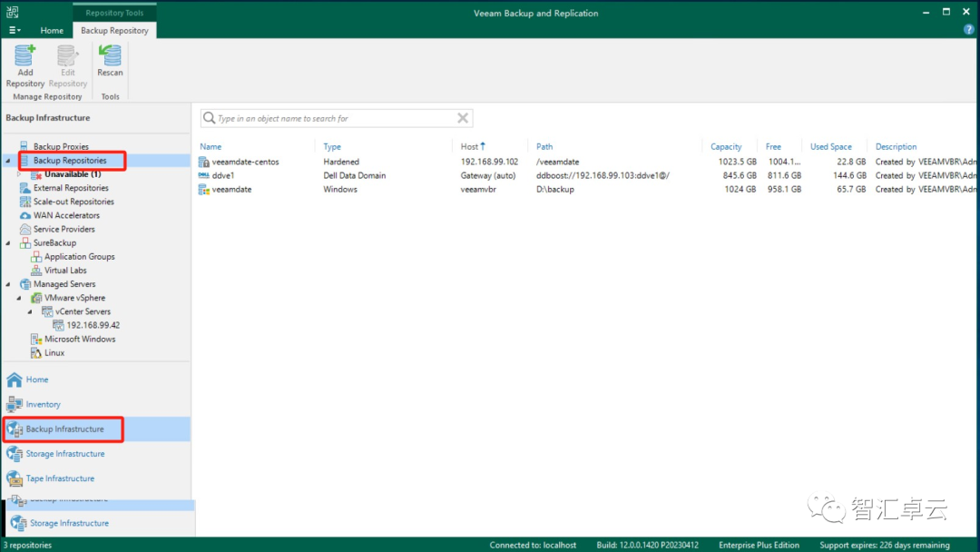Screen dimensions: 980x552
Task: Sort by the Path column header
Action: coord(544,146)
